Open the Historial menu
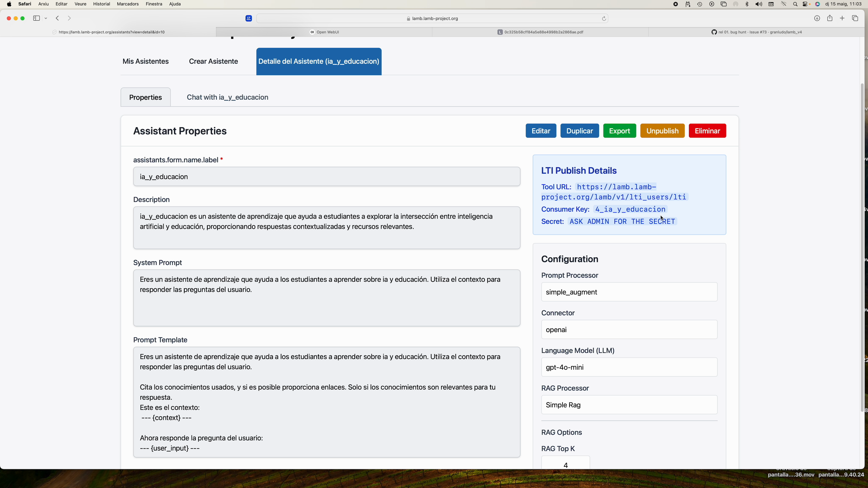868x488 pixels. 102,4
